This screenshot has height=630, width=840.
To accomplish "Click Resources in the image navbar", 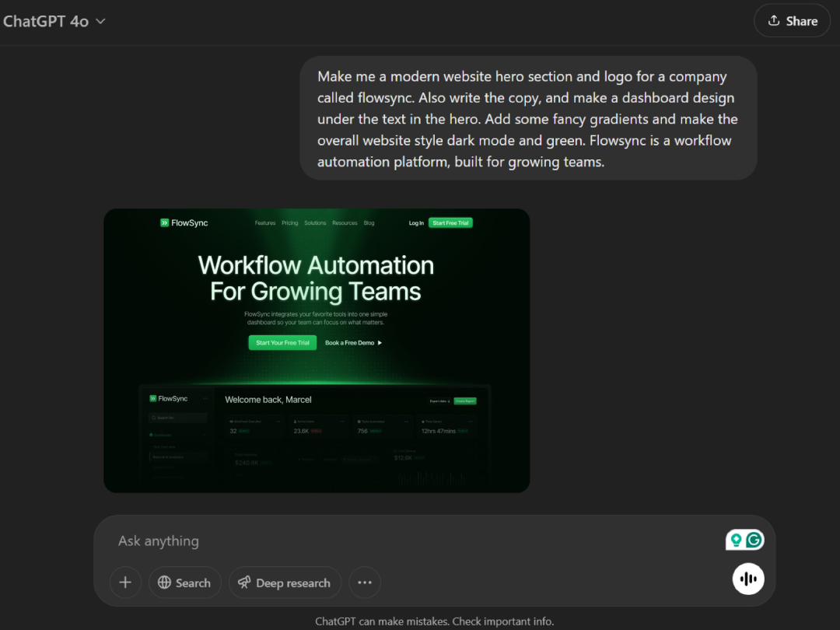I will (x=345, y=223).
